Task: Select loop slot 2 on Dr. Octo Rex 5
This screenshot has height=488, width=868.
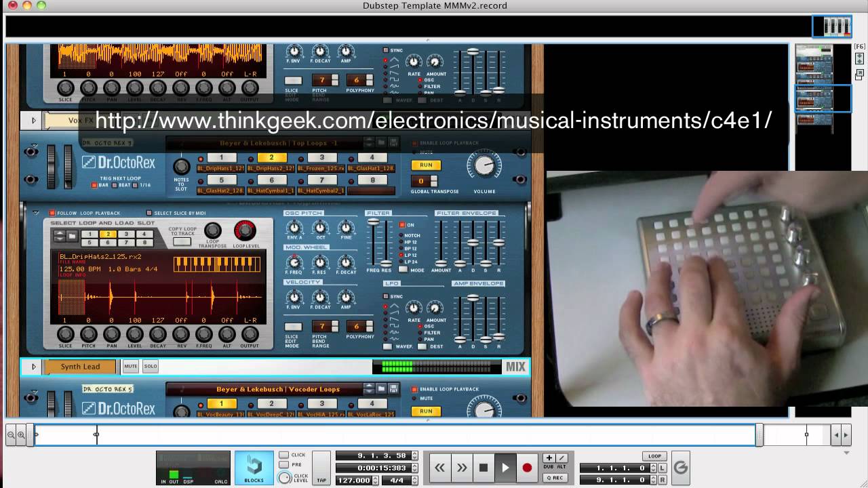Action: coord(271,404)
